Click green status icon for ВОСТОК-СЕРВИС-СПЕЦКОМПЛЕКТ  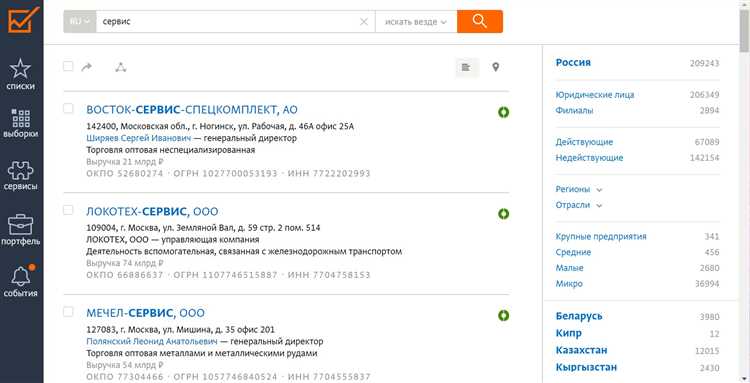click(503, 112)
